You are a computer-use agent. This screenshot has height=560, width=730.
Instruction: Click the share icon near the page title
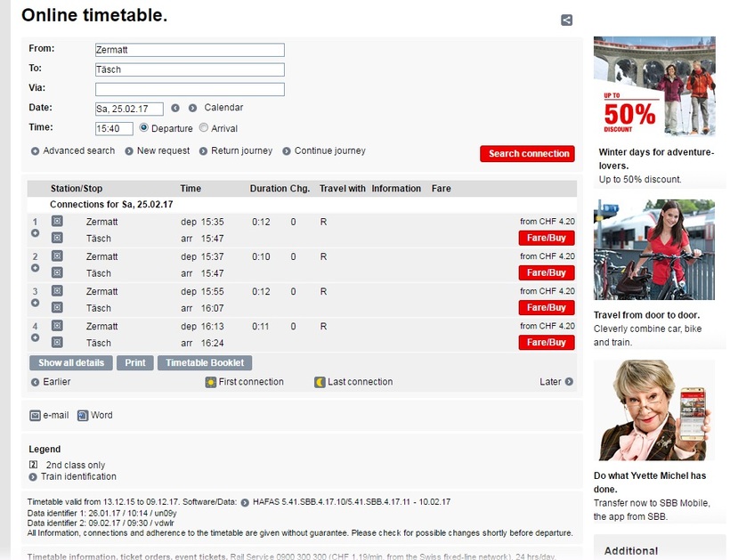click(x=566, y=20)
